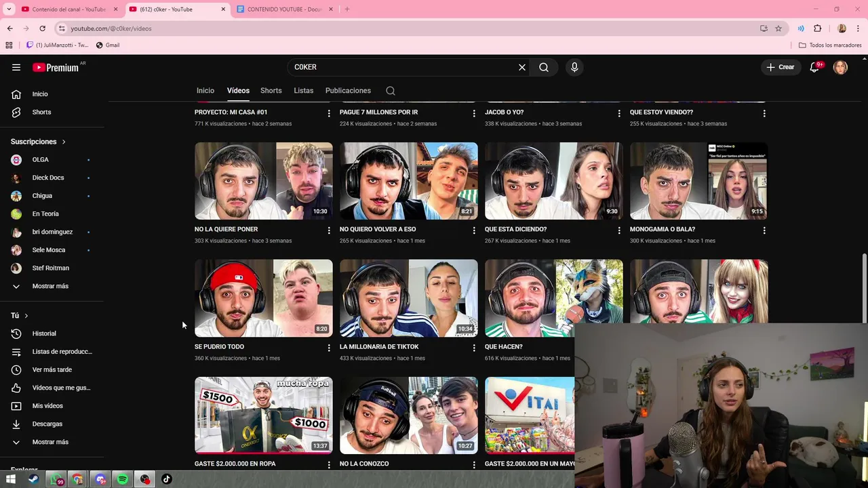The image size is (868, 488).
Task: Switch to Contenido del canal browser tab
Action: point(68,9)
